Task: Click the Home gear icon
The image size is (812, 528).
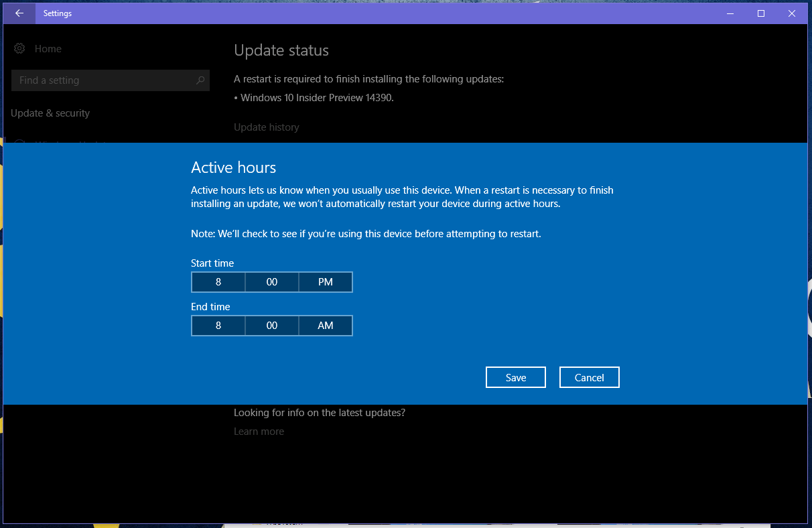Action: tap(19, 48)
